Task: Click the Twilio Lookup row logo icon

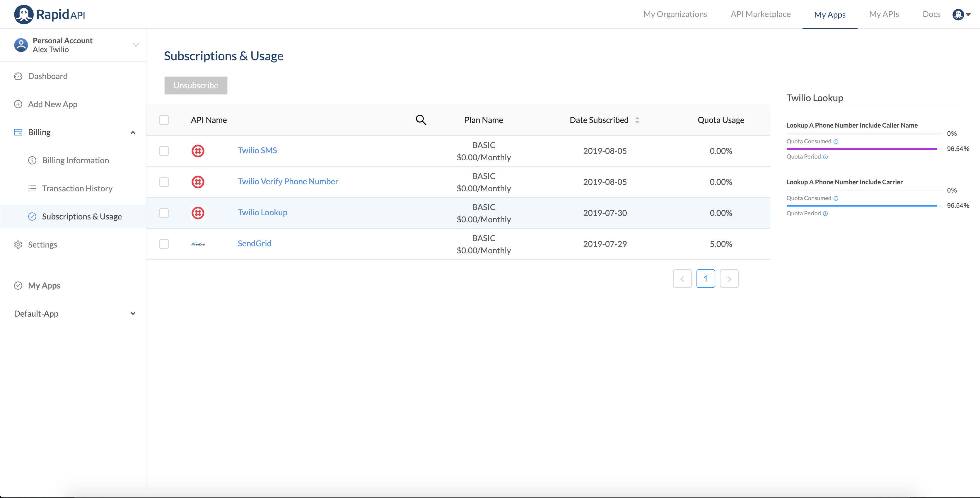Action: click(x=198, y=212)
